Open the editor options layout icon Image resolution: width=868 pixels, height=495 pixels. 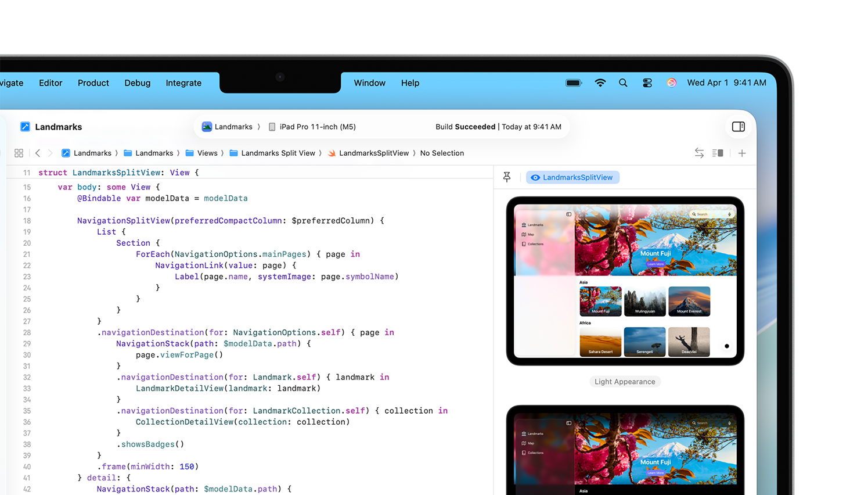[718, 153]
